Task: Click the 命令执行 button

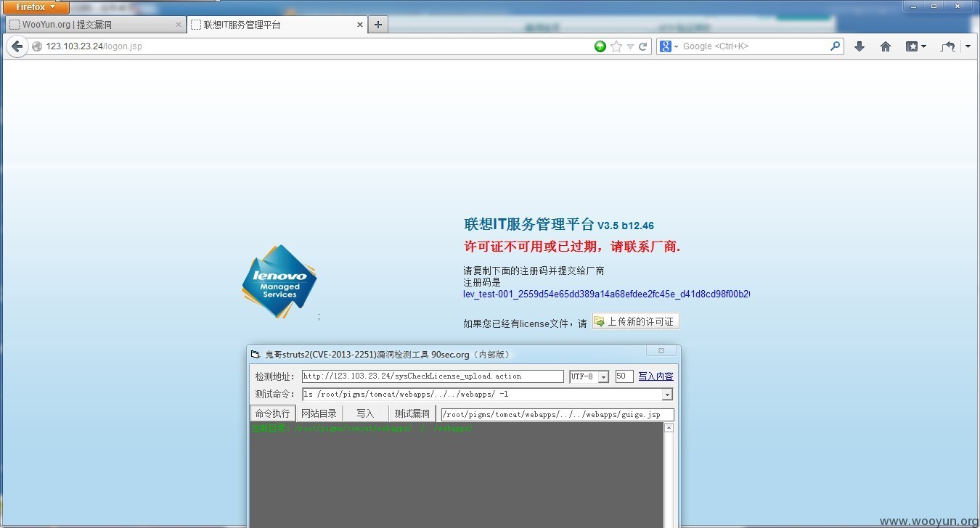Action: point(272,413)
